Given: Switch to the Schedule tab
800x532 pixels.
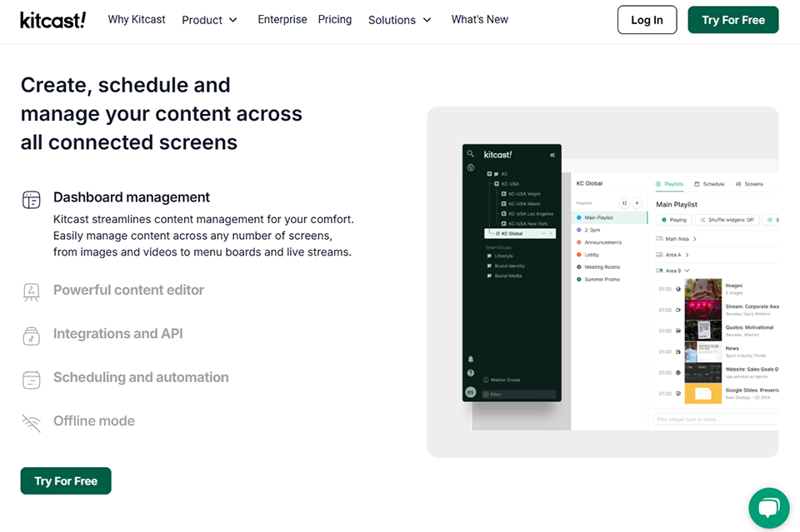Looking at the screenshot, I should pyautogui.click(x=709, y=184).
